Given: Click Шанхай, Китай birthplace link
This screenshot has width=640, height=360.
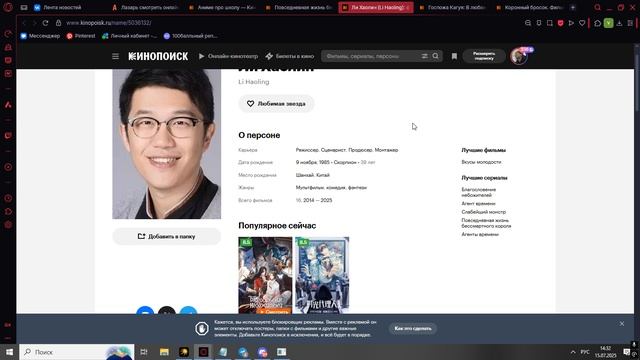Looking at the screenshot, I should click(x=313, y=175).
